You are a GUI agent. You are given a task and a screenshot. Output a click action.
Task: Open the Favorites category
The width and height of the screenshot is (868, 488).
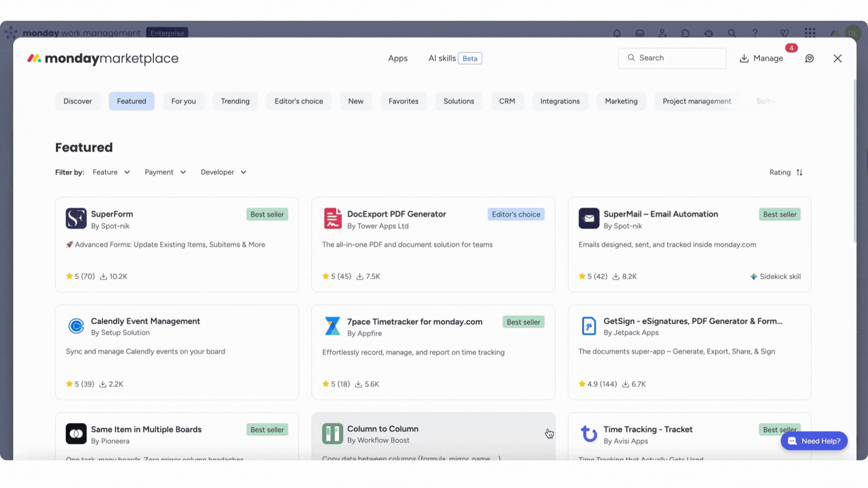(404, 101)
